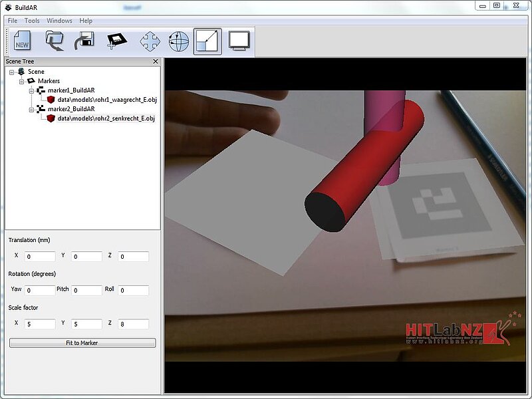Close the Scene Tree panel
The height and width of the screenshot is (399, 532).
[x=156, y=61]
